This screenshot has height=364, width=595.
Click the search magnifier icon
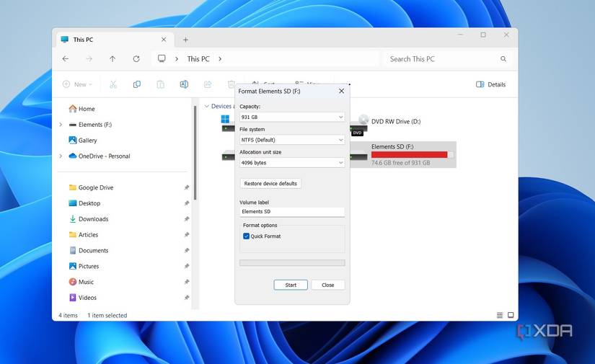(503, 59)
